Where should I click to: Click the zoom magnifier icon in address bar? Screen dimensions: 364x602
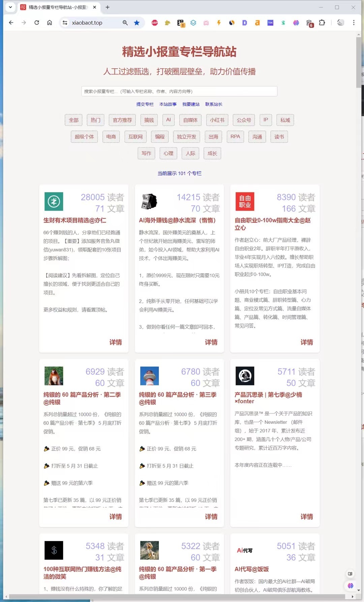125,23
